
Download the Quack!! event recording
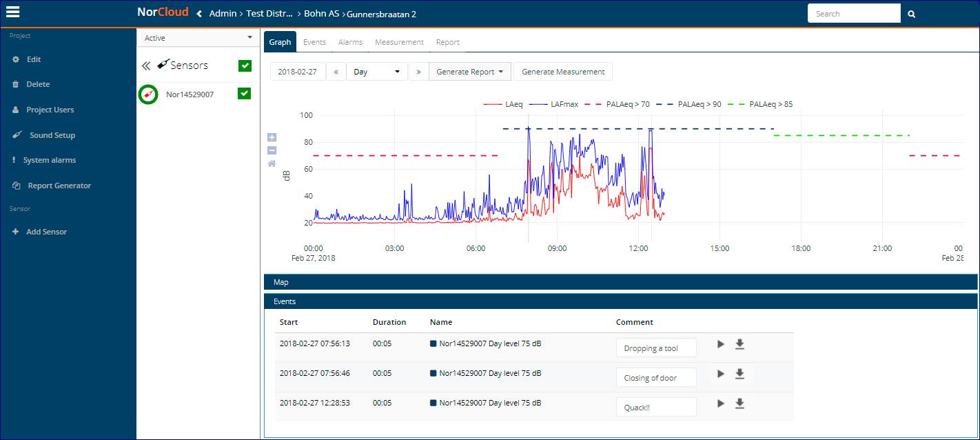(739, 403)
